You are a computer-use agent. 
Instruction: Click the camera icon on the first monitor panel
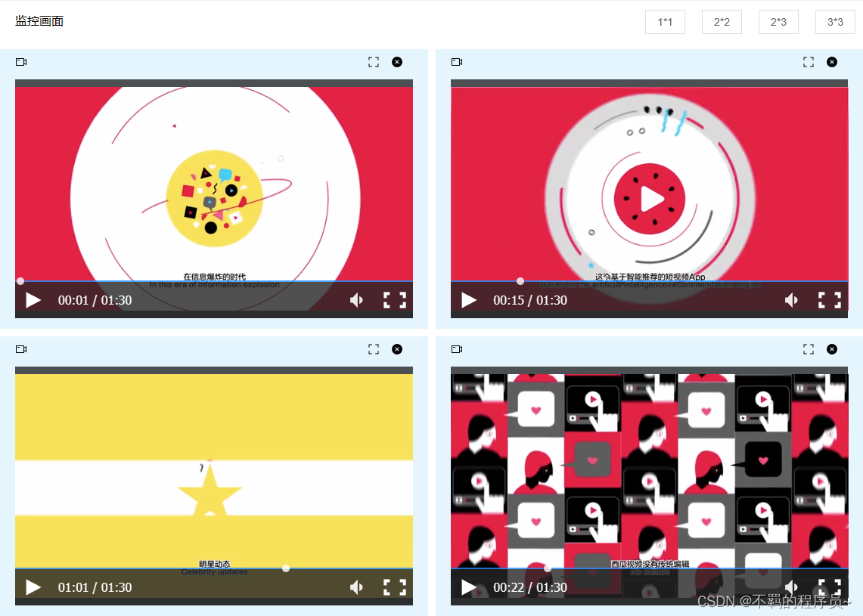(x=20, y=61)
